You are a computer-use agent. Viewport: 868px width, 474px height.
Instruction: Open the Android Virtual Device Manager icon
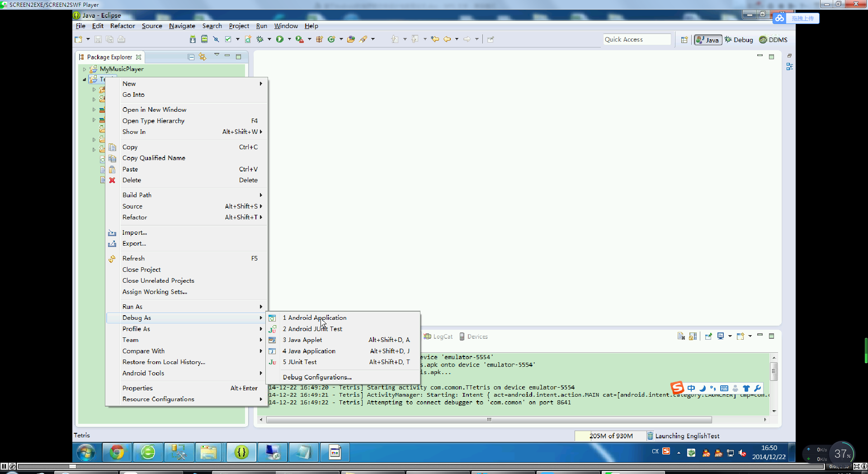(x=204, y=39)
